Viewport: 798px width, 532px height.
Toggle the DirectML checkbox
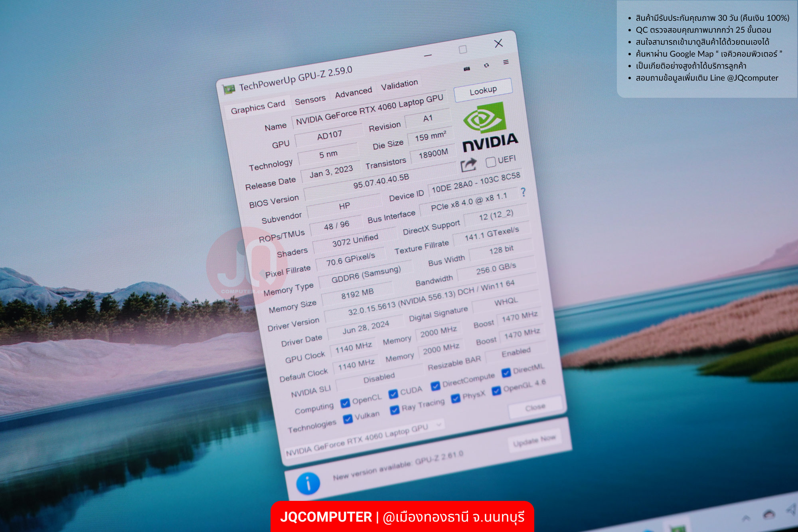tap(506, 372)
